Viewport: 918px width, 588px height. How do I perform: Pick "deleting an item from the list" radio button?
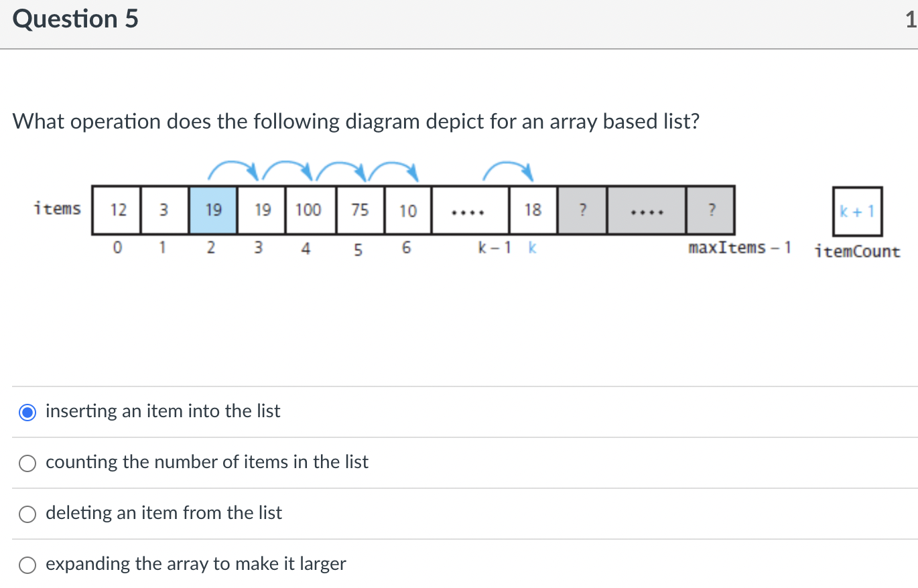(x=27, y=514)
